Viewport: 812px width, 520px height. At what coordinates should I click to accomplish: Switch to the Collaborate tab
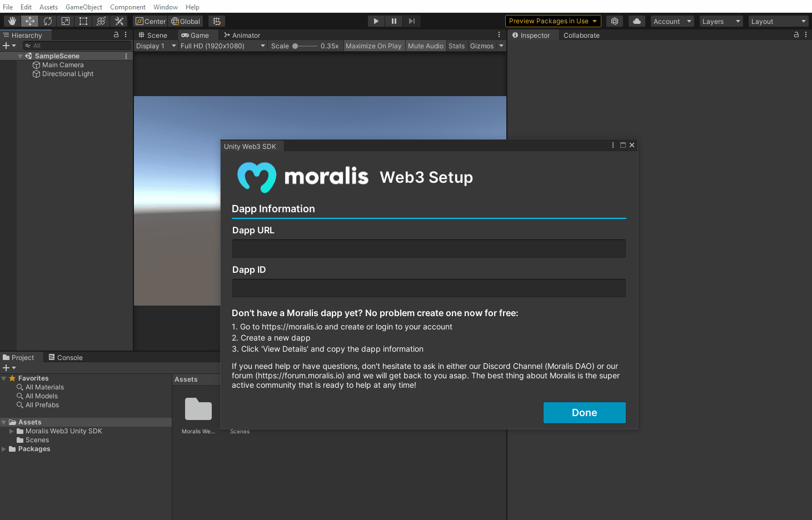(581, 35)
